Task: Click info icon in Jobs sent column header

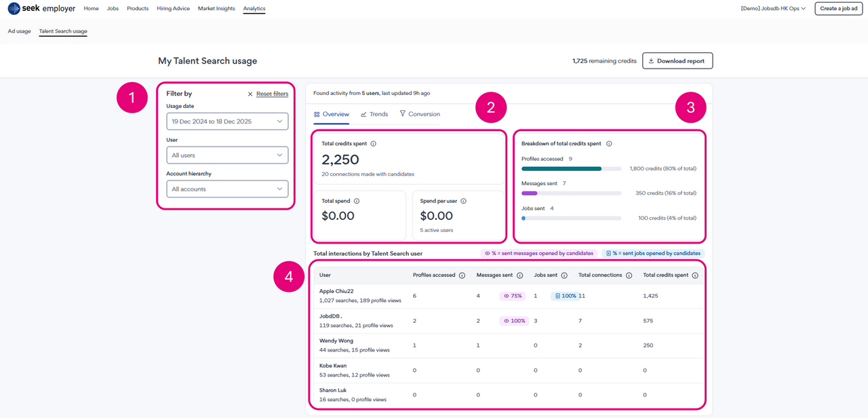Action: (x=564, y=275)
